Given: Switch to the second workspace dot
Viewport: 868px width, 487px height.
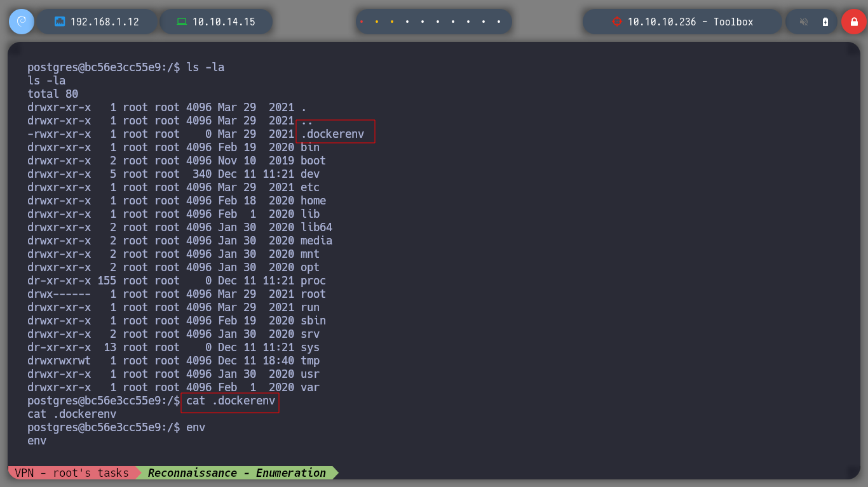Looking at the screenshot, I should coord(377,22).
